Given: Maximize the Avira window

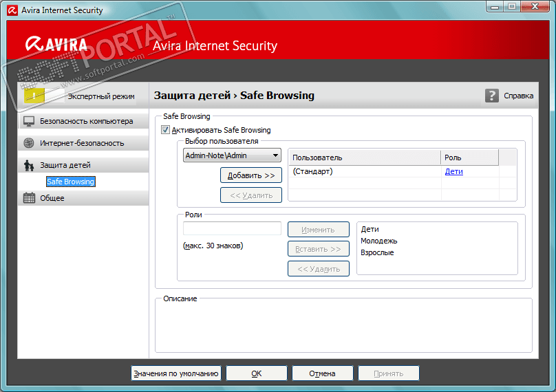Looking at the screenshot, I should 511,6.
